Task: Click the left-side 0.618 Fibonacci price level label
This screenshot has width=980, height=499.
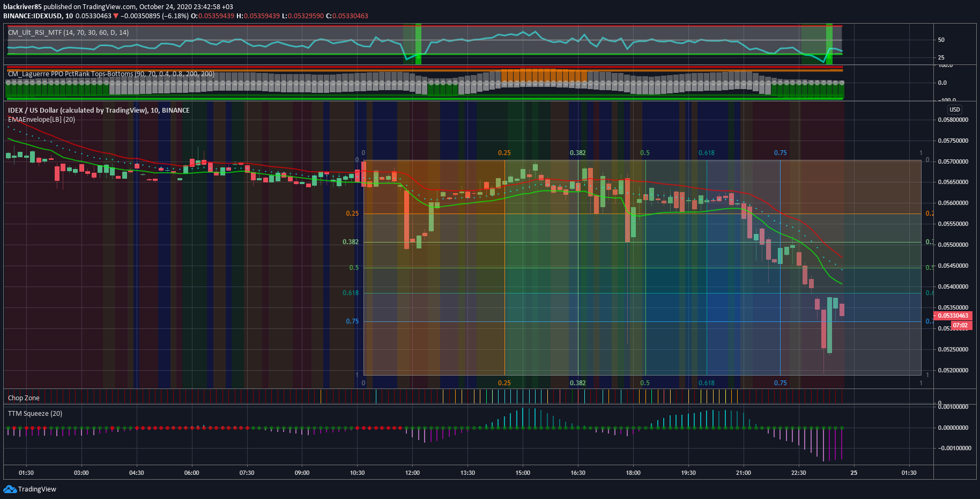Action: 351,293
